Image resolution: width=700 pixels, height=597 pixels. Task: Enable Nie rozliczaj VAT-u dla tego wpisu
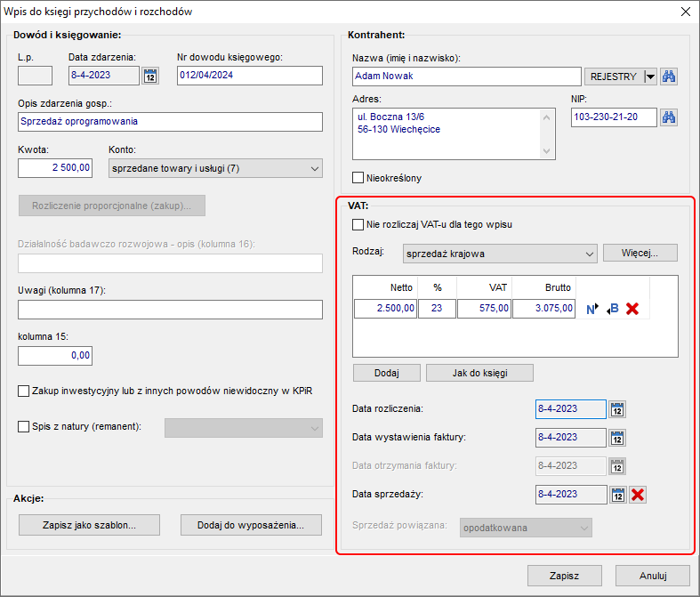tap(358, 224)
